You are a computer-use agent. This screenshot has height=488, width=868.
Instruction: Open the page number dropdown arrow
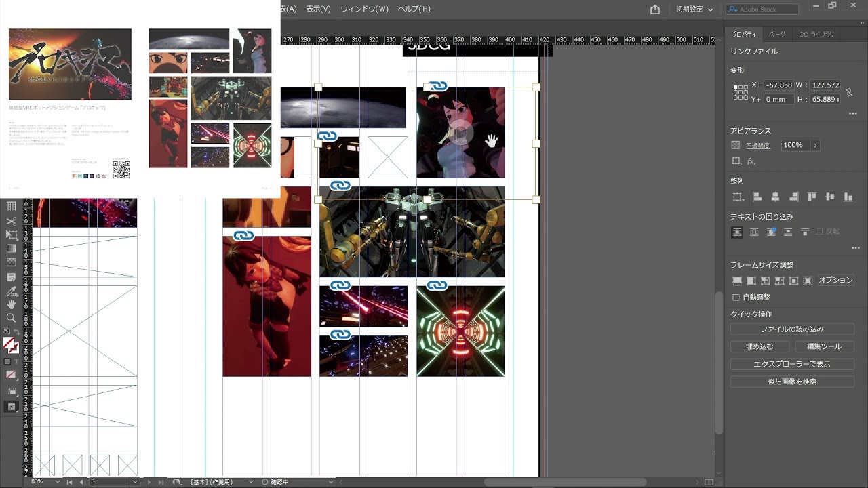(135, 482)
